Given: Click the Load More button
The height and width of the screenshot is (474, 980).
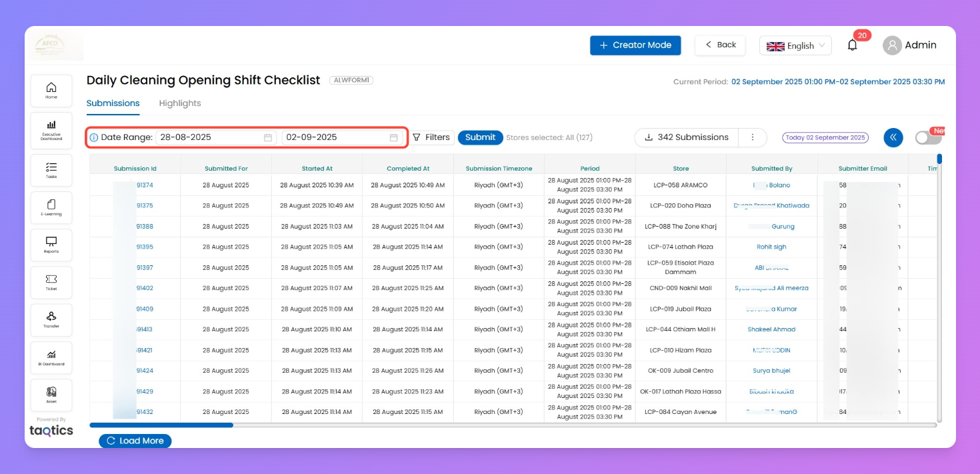Looking at the screenshot, I should point(135,441).
